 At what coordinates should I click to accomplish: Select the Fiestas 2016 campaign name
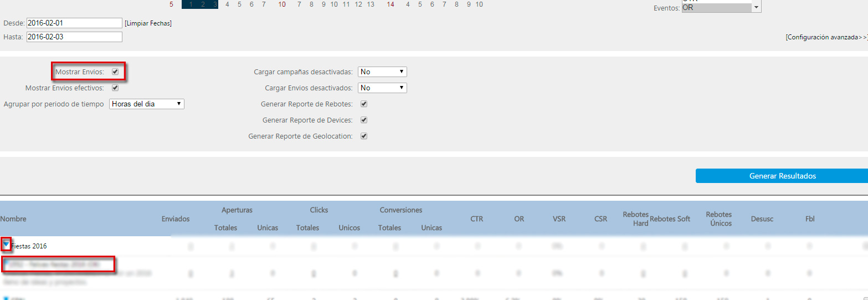pyautogui.click(x=29, y=246)
